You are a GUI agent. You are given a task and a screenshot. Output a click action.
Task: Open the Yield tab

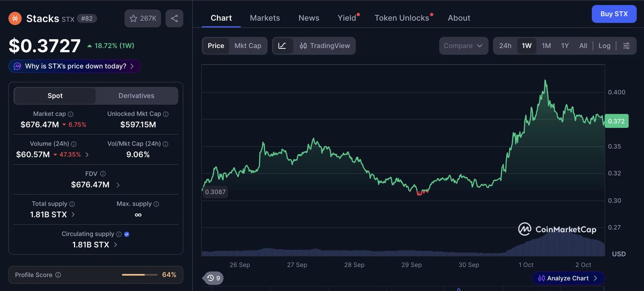pos(347,18)
